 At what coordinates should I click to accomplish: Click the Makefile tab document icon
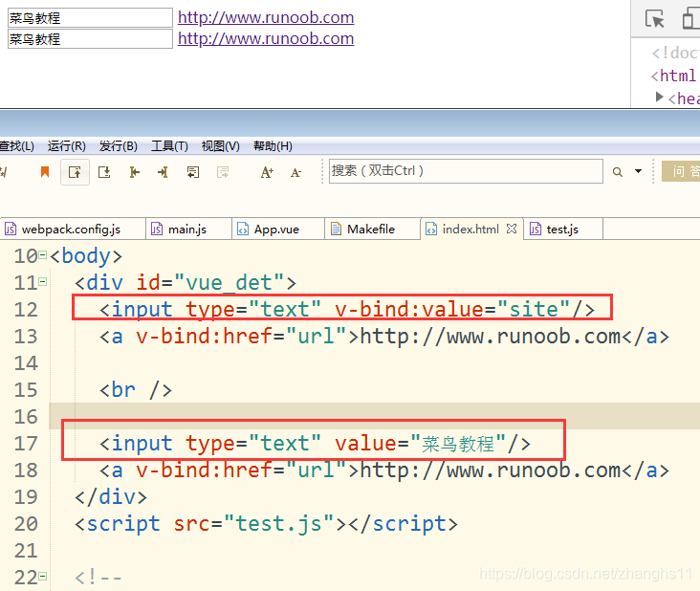(x=336, y=229)
